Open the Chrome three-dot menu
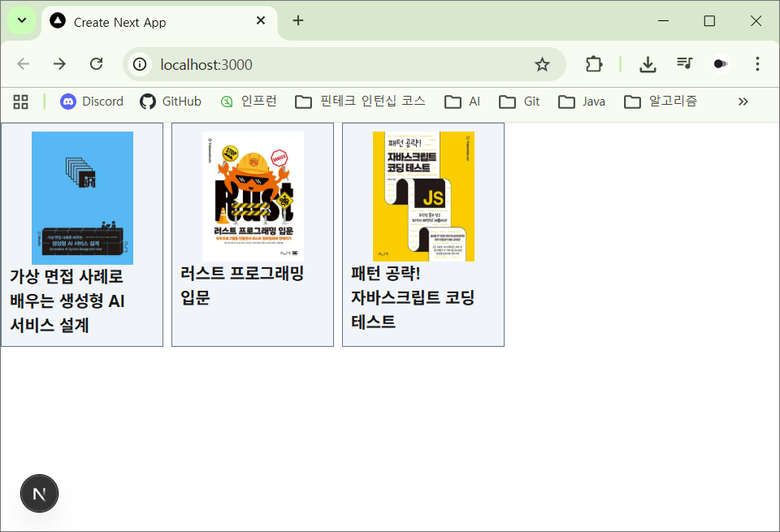Image resolution: width=780 pixels, height=532 pixels. (757, 64)
